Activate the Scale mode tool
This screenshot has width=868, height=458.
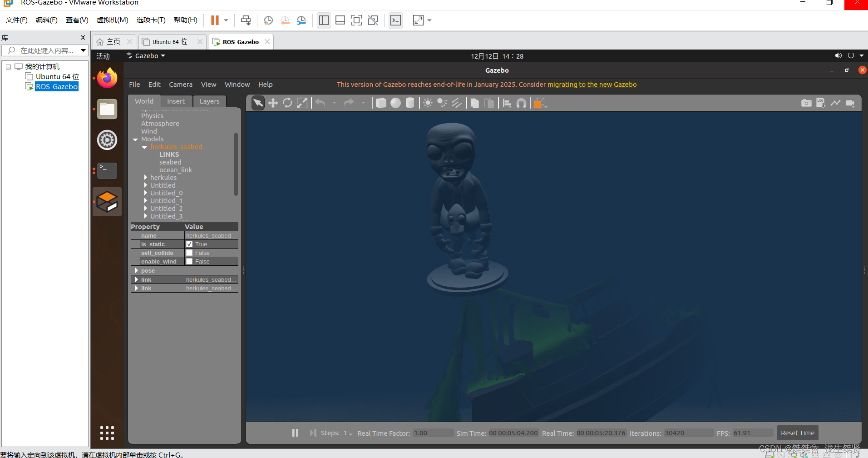click(302, 103)
